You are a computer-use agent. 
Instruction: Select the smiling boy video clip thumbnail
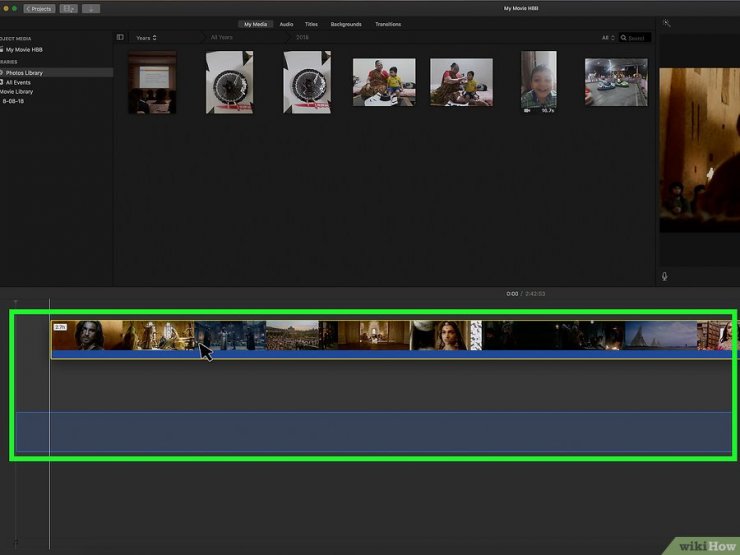pos(538,82)
